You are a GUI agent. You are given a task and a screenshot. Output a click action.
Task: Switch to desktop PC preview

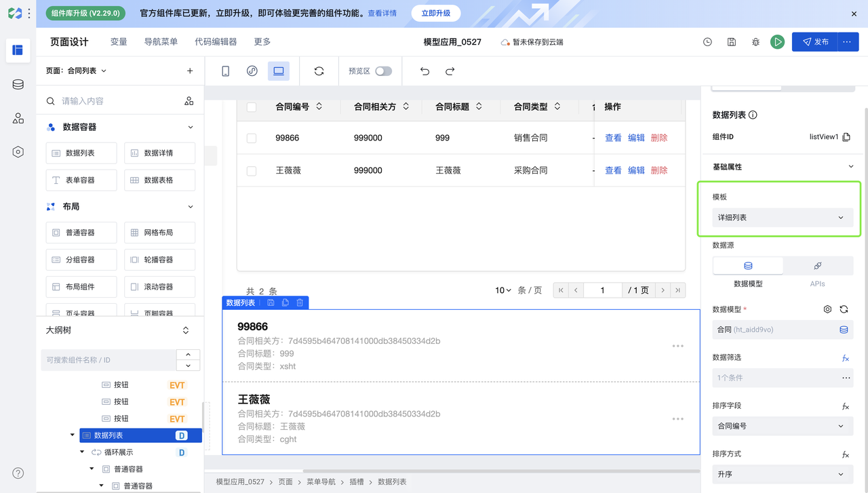click(x=279, y=71)
